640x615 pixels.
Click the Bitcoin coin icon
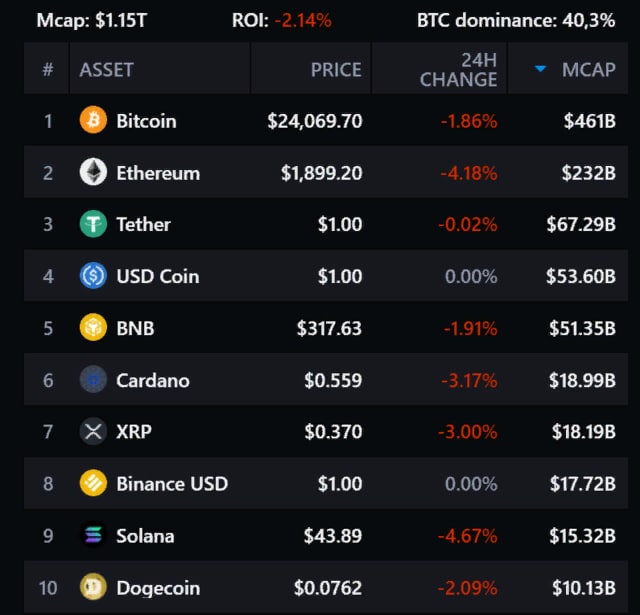coord(93,121)
